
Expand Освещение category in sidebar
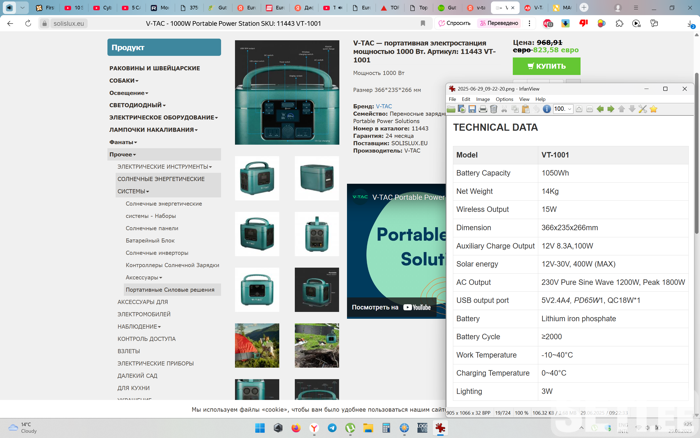(129, 93)
